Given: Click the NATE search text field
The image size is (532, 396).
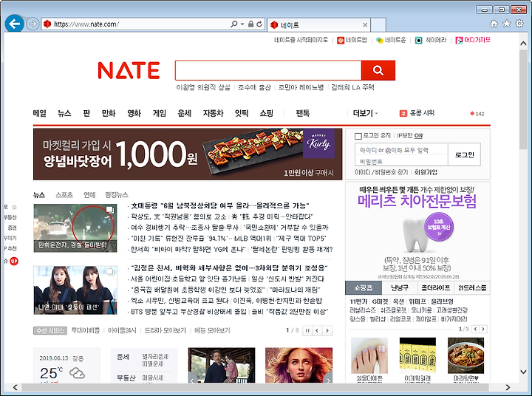Looking at the screenshot, I should pos(268,70).
